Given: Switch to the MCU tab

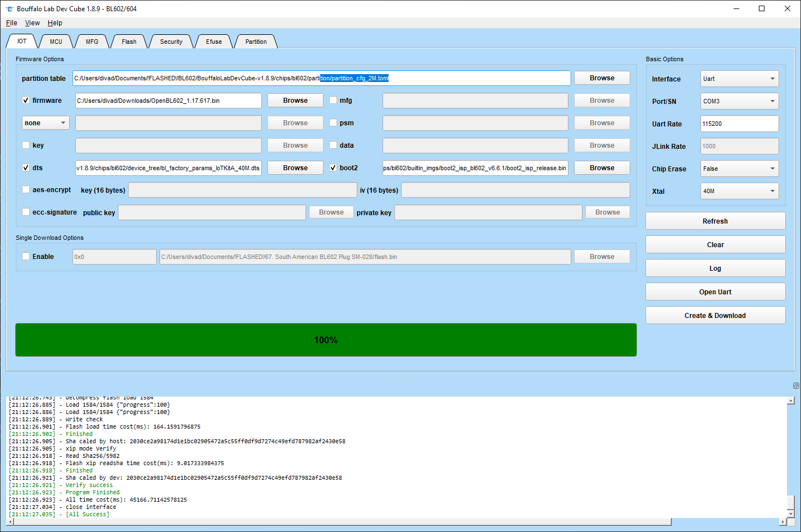Looking at the screenshot, I should pos(56,42).
